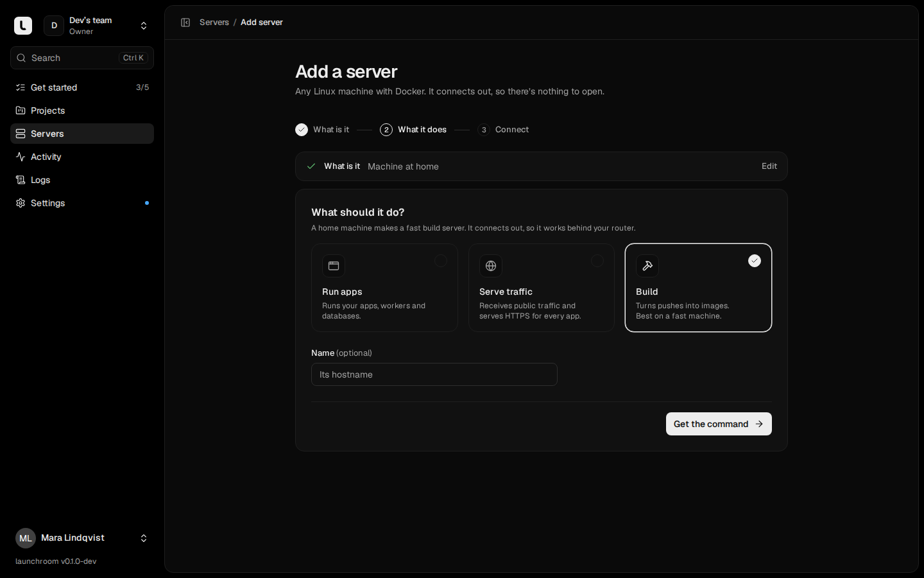The width and height of the screenshot is (924, 578).
Task: Click the Logs scroll icon
Action: click(x=21, y=180)
